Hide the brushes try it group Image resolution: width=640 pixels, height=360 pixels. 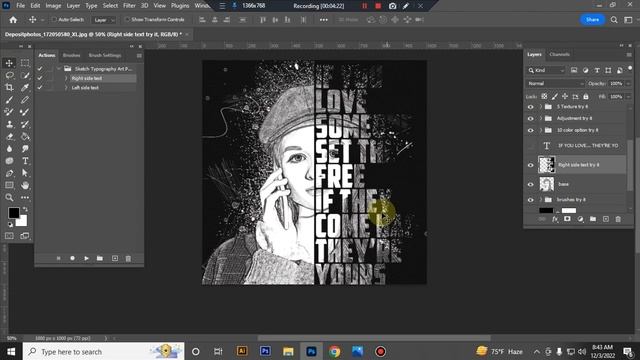pyautogui.click(x=531, y=200)
